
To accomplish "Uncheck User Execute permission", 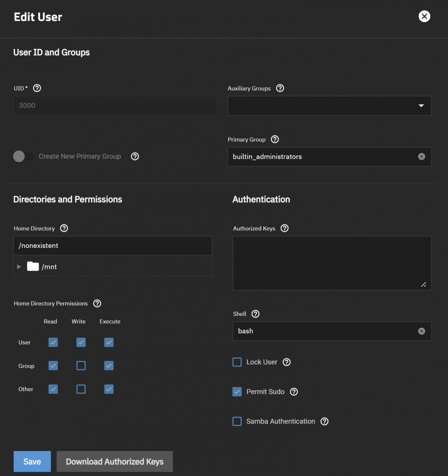I will pos(109,342).
